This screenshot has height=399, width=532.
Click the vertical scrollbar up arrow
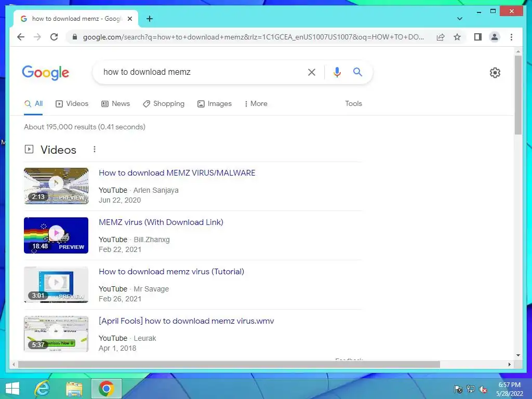tap(518, 51)
